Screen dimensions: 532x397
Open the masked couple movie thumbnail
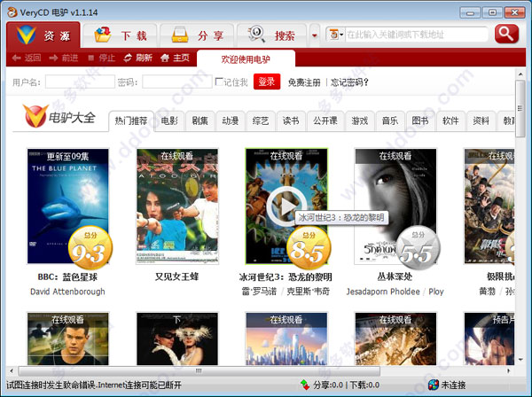click(x=177, y=339)
